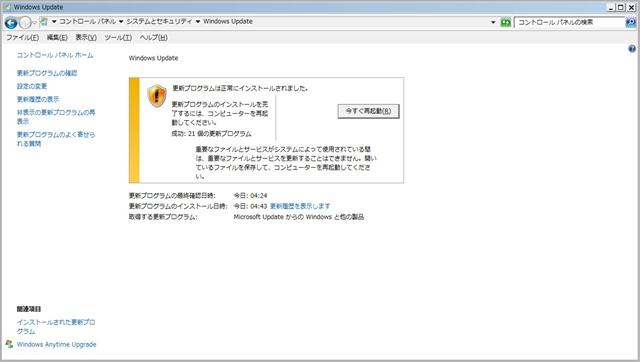The image size is (640, 362).
Task: Open 更新履歴の表示 link
Action: pos(38,99)
